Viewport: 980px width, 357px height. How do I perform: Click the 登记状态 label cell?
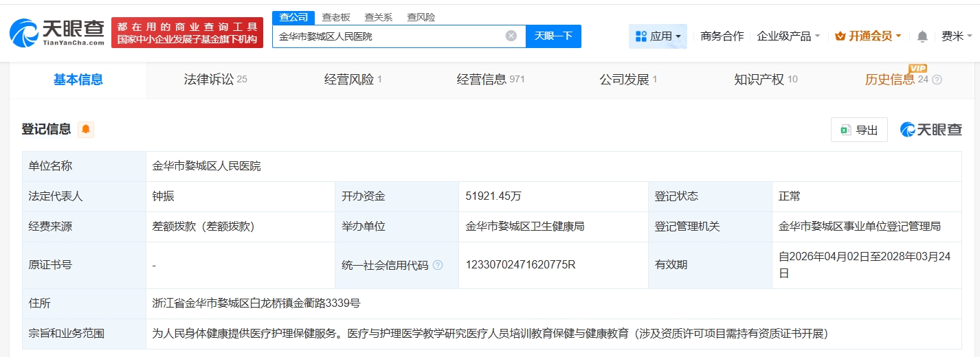(710, 196)
